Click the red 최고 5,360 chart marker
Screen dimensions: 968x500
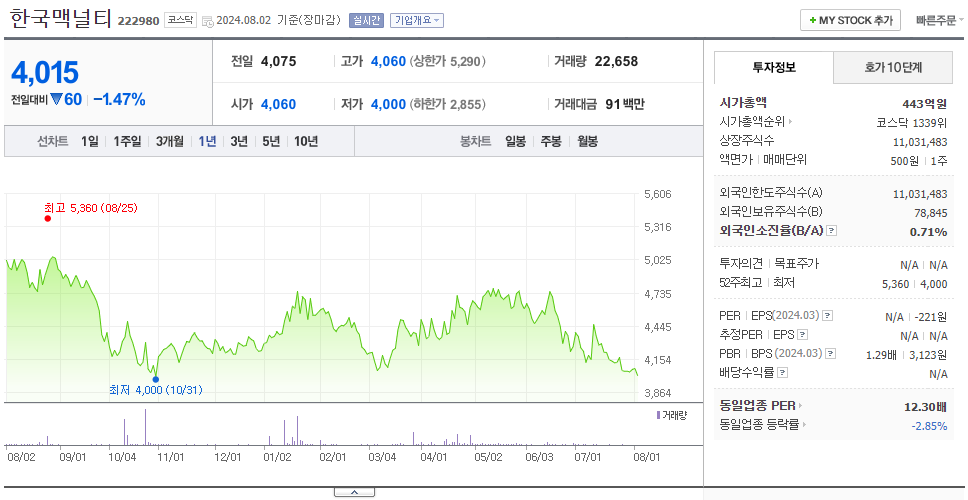coord(48,218)
